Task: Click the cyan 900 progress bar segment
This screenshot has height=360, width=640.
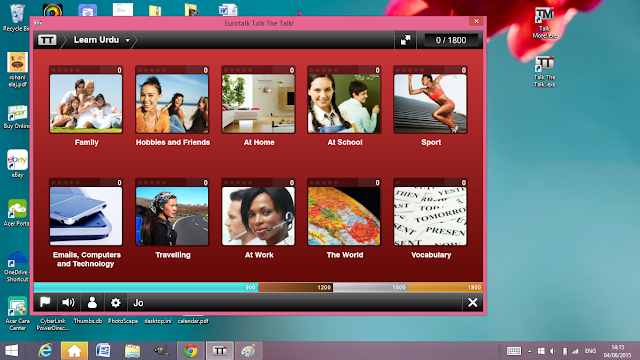Action: point(146,287)
